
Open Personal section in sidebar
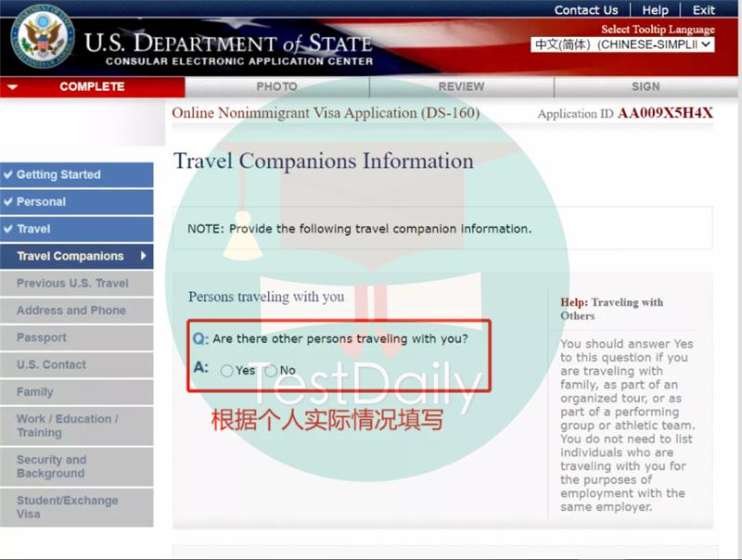click(77, 202)
